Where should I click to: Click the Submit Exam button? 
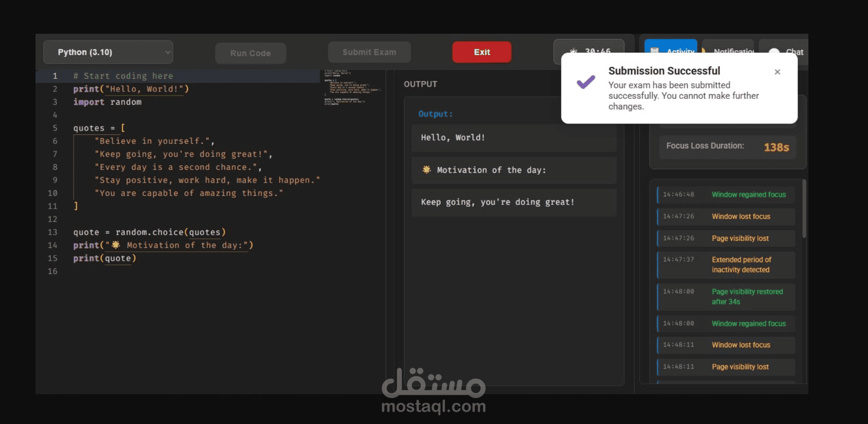tap(369, 52)
